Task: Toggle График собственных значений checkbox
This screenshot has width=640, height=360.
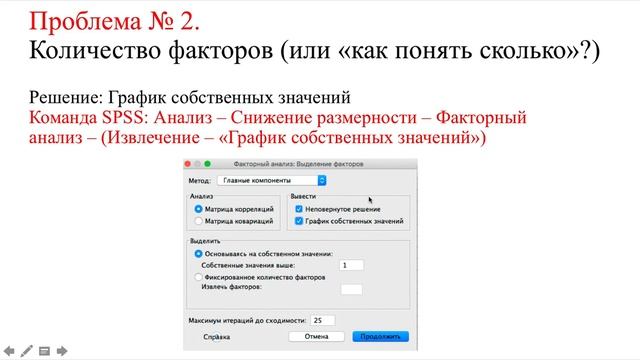Action: coord(299,221)
